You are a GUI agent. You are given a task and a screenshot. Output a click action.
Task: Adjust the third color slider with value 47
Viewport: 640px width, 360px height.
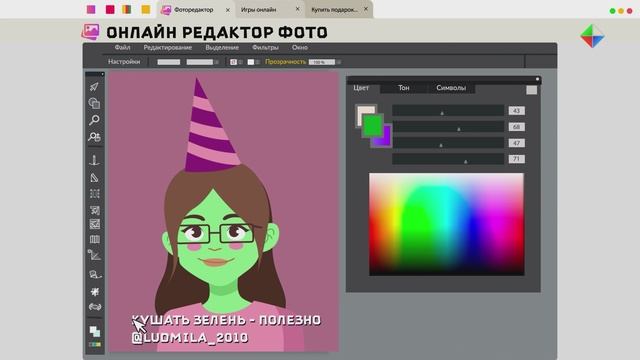(x=448, y=143)
